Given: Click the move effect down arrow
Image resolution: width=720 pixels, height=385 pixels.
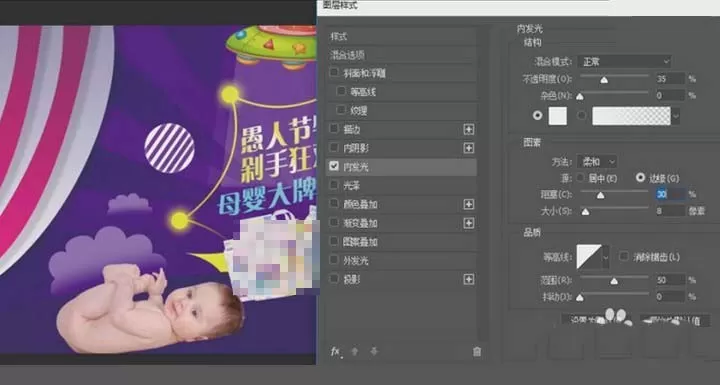Looking at the screenshot, I should 374,352.
